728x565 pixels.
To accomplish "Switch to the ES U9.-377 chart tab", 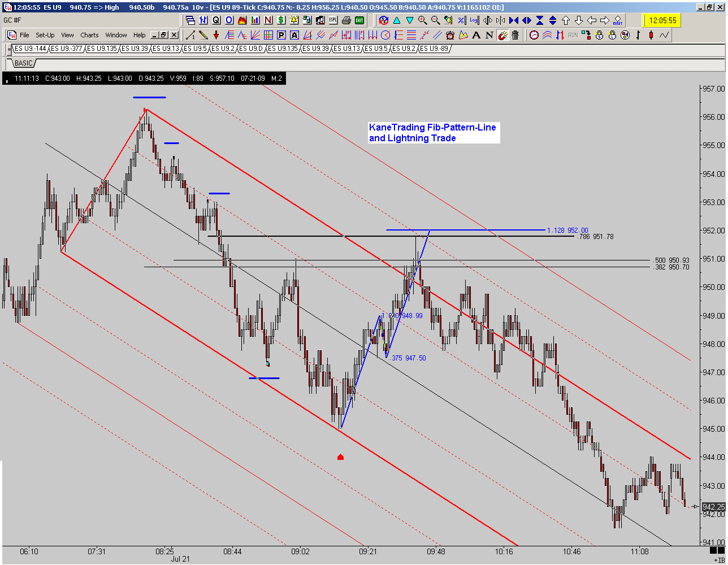I will coord(67,49).
